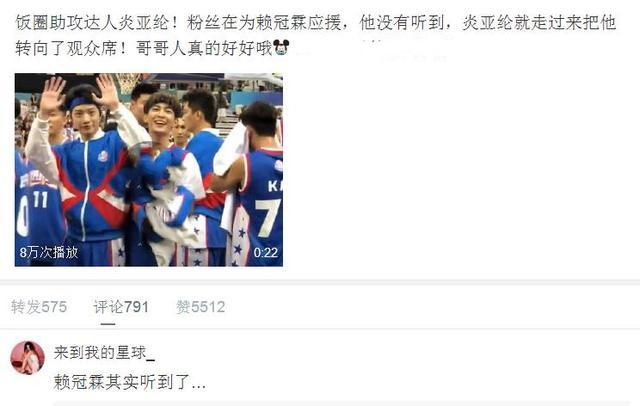This screenshot has height=406, width=640.
Task: Open the 转发575 repost tab
Action: pyautogui.click(x=39, y=307)
